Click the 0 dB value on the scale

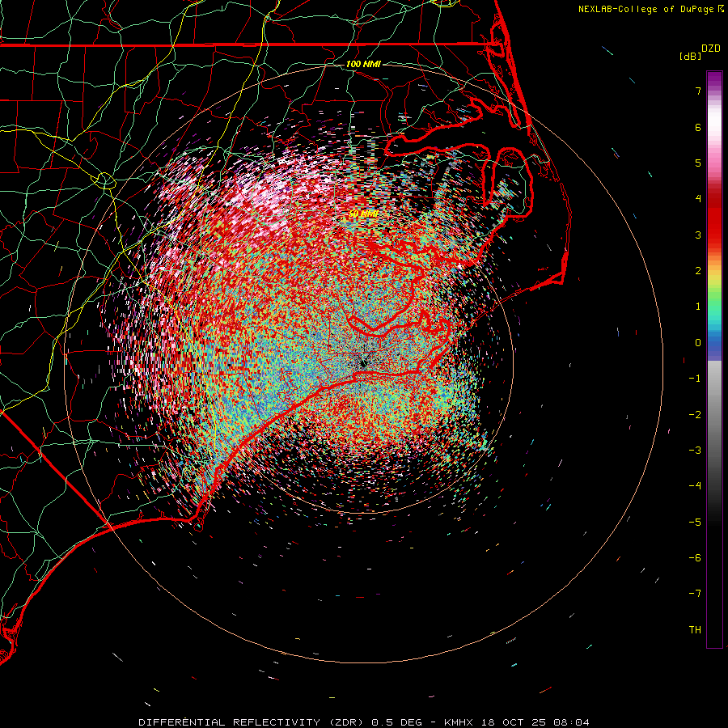[x=698, y=343]
